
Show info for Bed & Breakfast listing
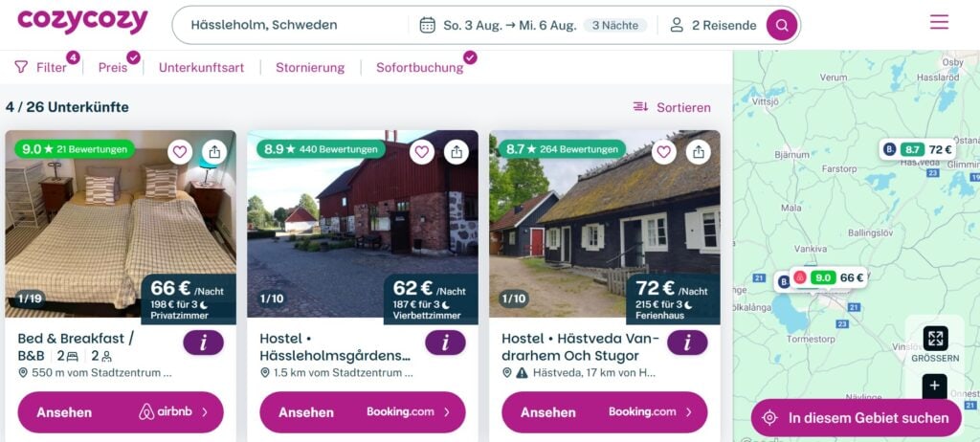(203, 343)
